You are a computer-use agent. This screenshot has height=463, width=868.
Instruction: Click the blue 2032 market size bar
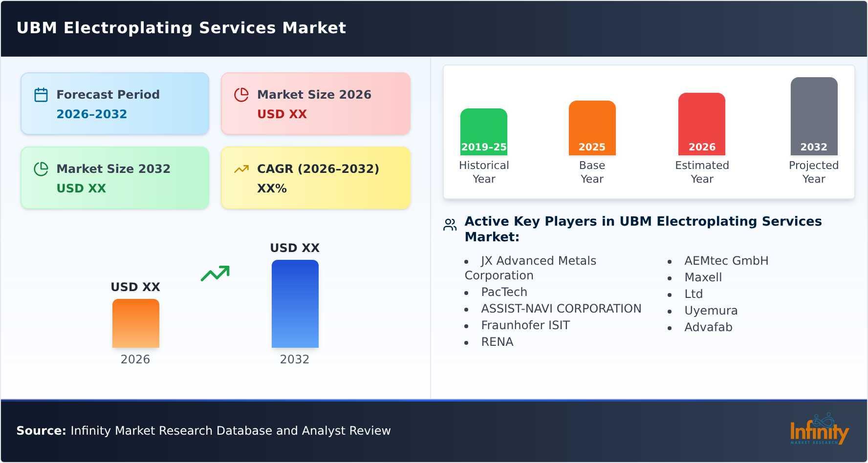coord(295,304)
